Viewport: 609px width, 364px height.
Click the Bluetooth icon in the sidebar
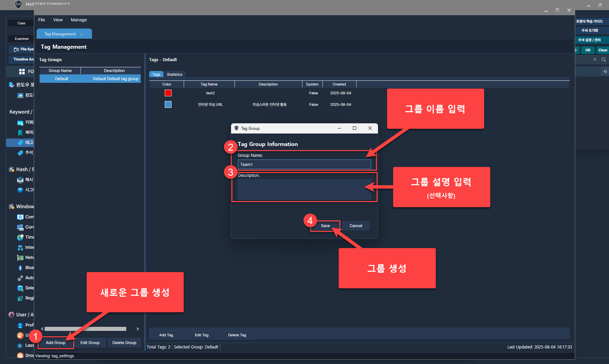[20, 268]
